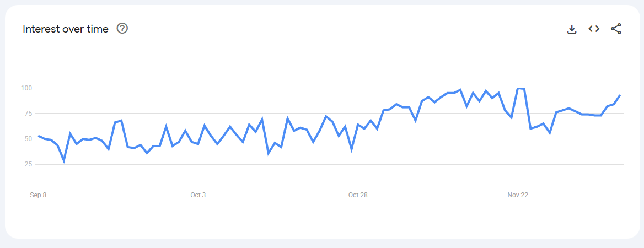Screen dimensions: 644x248
Task: Click the trend line's flat-topped peak above Nov 22
Action: point(520,88)
